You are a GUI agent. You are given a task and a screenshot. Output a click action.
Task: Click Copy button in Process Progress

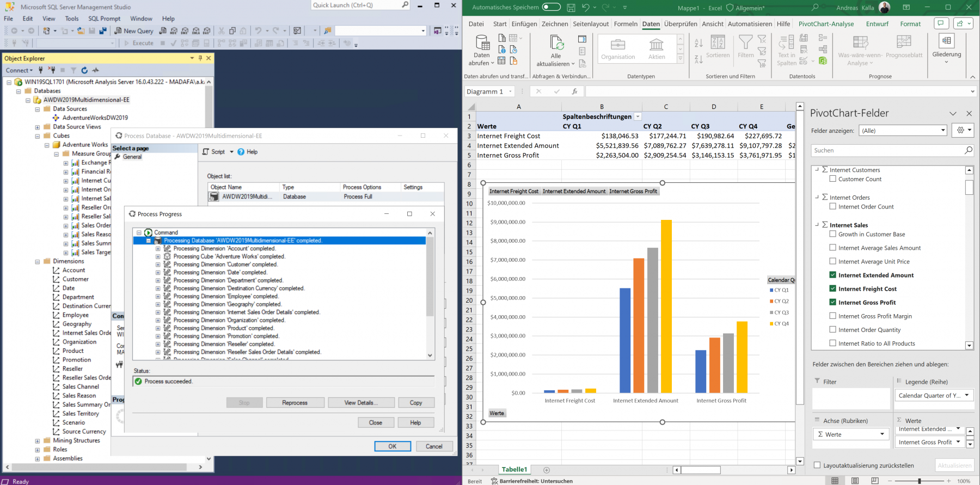pos(416,403)
